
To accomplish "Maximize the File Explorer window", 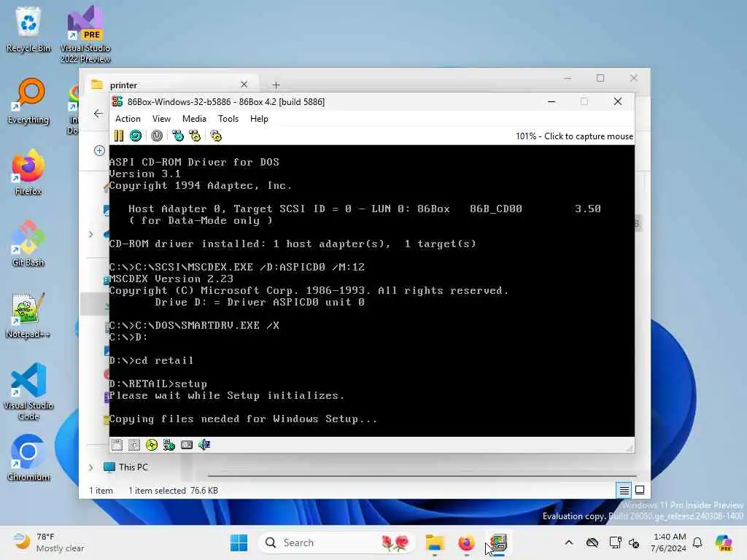I will click(x=600, y=78).
